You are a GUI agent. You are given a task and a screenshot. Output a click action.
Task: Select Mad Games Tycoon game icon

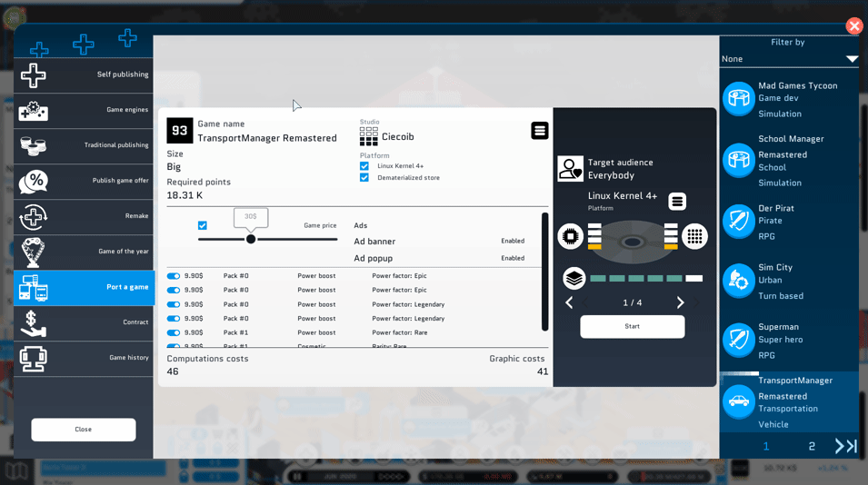739,99
